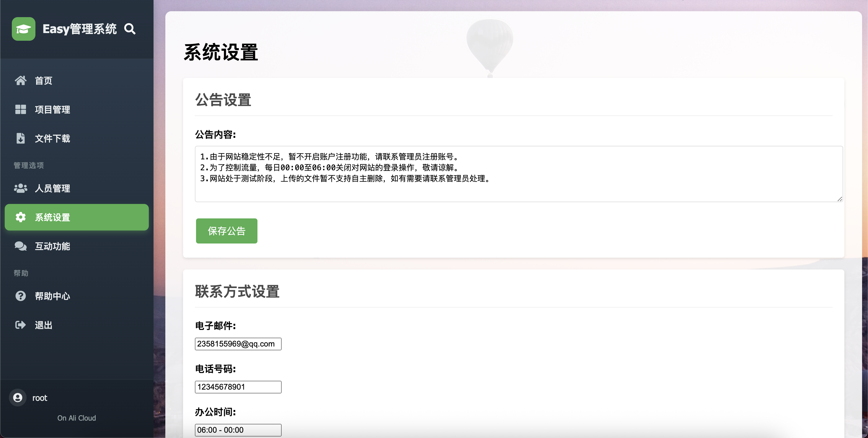Image resolution: width=868 pixels, height=438 pixels.
Task: Click the announcement textarea resize handle
Action: [840, 199]
